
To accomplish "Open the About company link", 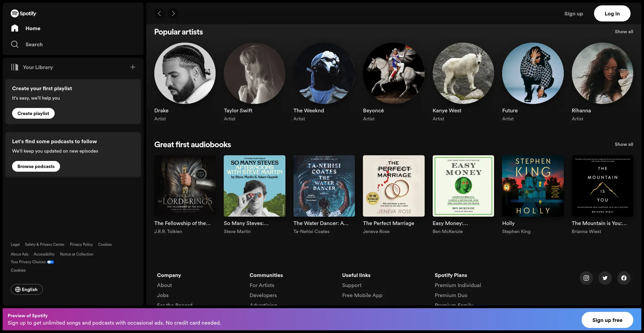I will 164,285.
